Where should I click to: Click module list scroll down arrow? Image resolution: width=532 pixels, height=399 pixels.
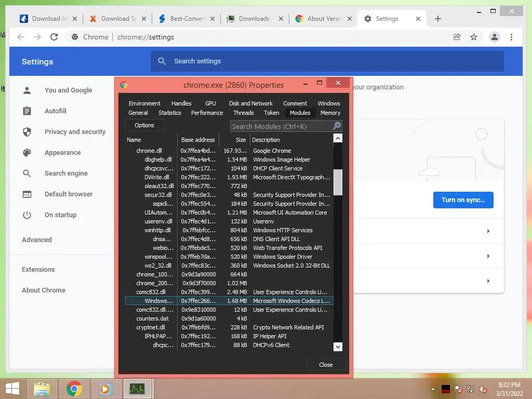click(x=338, y=347)
